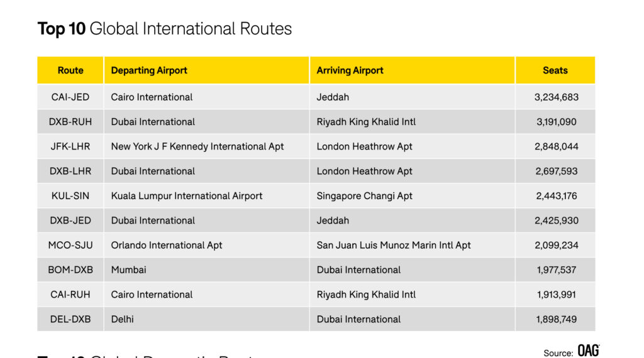Click the MCO-SJU route code
The height and width of the screenshot is (358, 644).
click(x=70, y=245)
